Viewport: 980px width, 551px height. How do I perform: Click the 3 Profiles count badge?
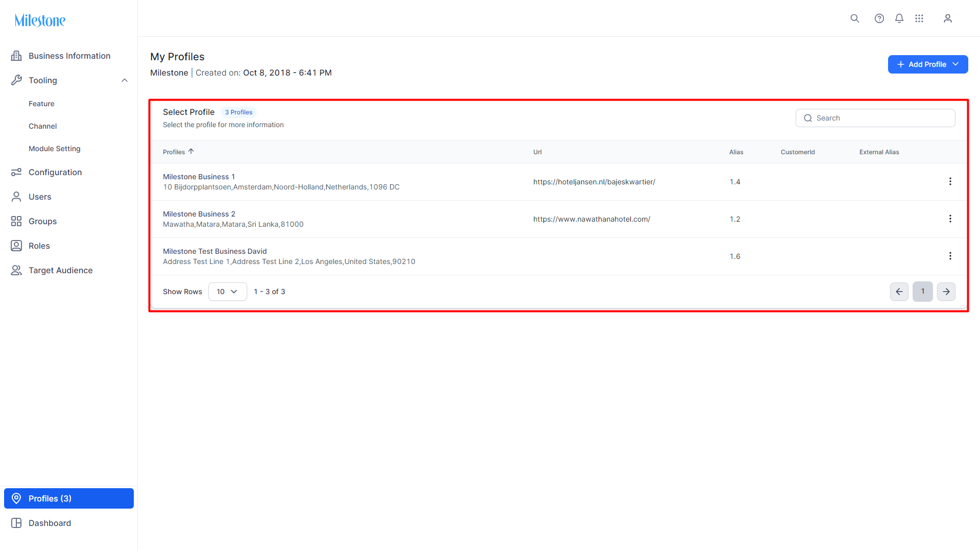[238, 112]
